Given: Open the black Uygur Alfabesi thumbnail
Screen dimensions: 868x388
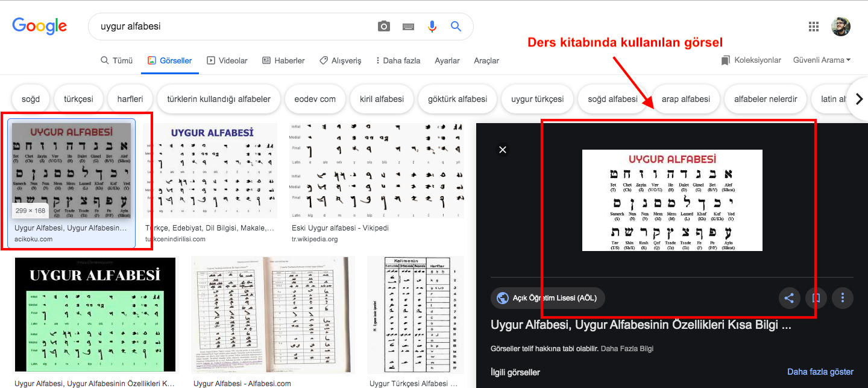Looking at the screenshot, I should tap(95, 315).
